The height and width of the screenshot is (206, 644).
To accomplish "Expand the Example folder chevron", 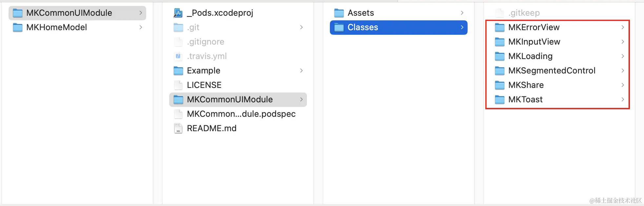I will point(301,71).
